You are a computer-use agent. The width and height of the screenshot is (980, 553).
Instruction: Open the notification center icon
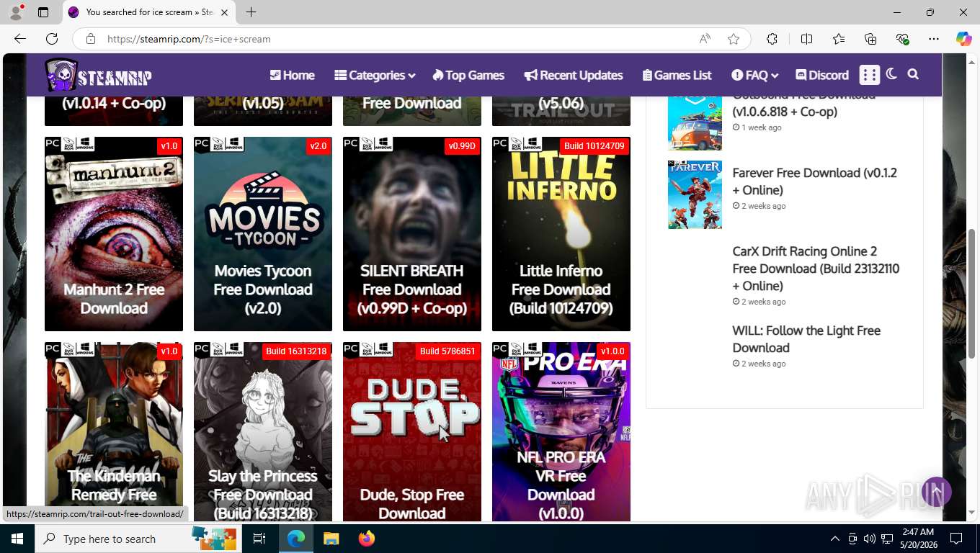coord(956,539)
